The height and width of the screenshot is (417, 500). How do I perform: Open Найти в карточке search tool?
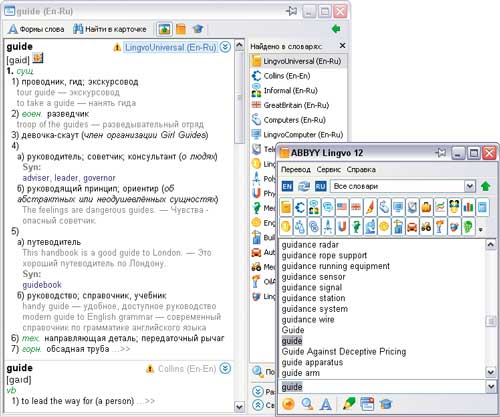pos(110,29)
